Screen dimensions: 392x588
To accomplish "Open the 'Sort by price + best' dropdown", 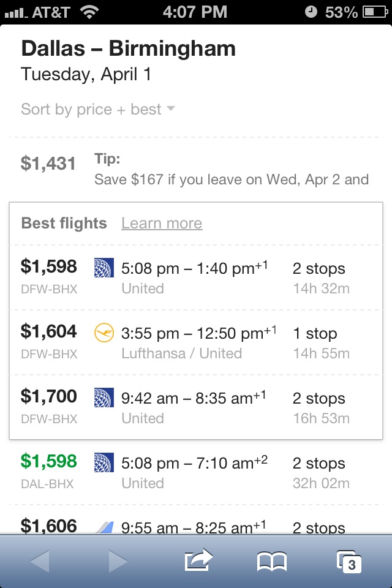I will pyautogui.click(x=92, y=110).
